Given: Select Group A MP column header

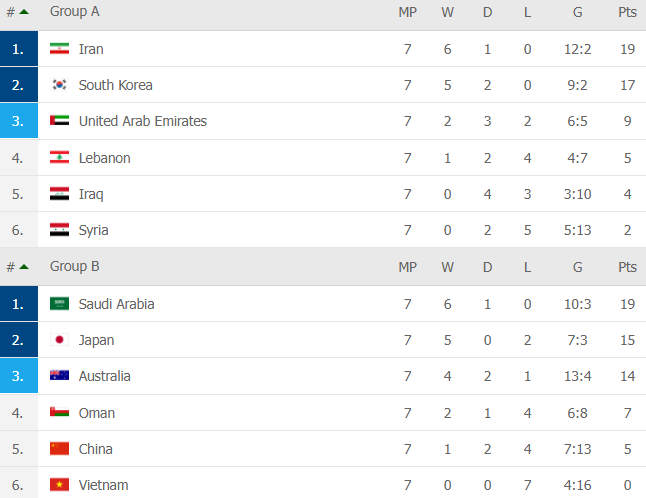Looking at the screenshot, I should [x=407, y=12].
